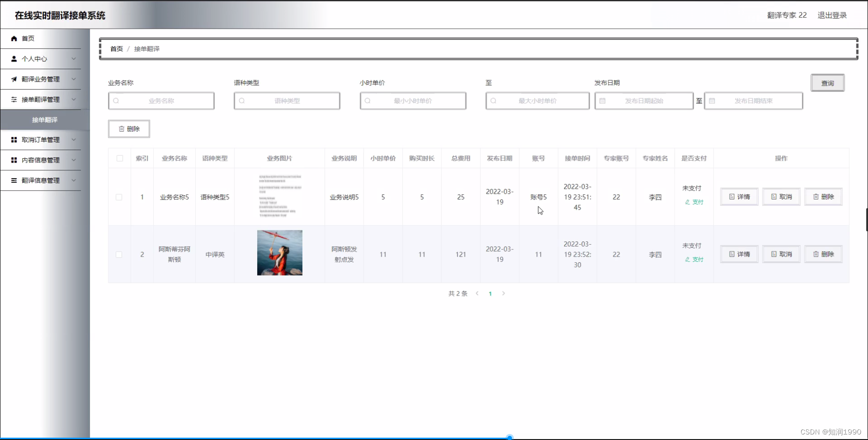Click the filter icon beside 接单翻译管理
Image resolution: width=868 pixels, height=440 pixels.
[14, 99]
